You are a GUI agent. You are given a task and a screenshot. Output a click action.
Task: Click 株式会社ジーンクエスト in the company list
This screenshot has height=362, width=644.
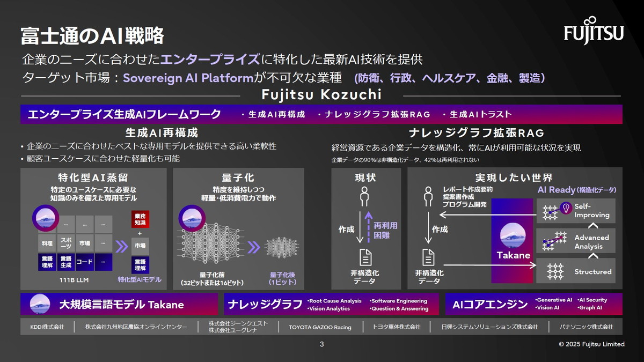[x=238, y=323]
